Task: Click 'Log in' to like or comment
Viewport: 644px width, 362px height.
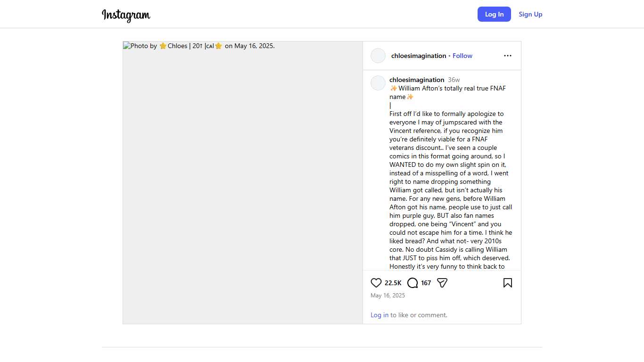Action: [x=379, y=315]
